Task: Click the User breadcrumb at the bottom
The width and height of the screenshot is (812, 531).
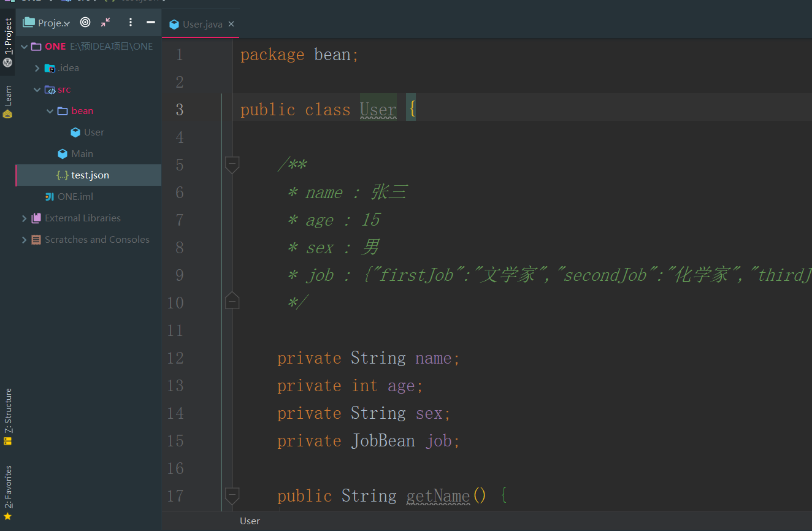Action: pos(250,521)
